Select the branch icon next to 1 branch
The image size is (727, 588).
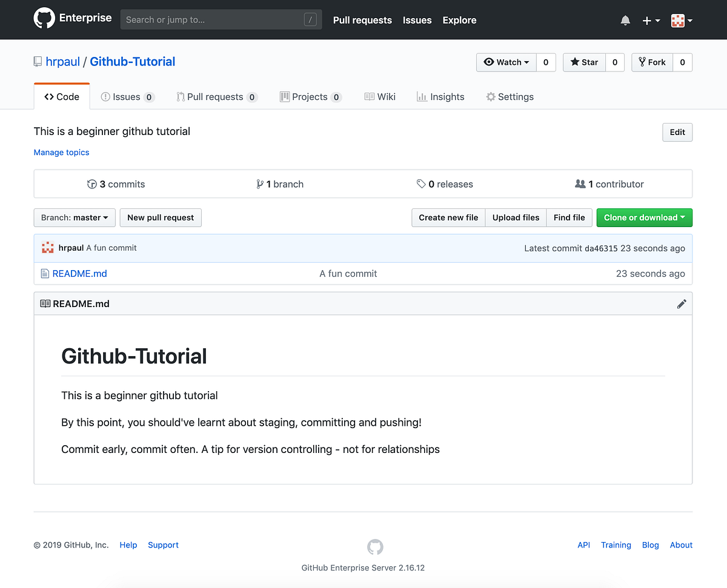[x=260, y=183]
